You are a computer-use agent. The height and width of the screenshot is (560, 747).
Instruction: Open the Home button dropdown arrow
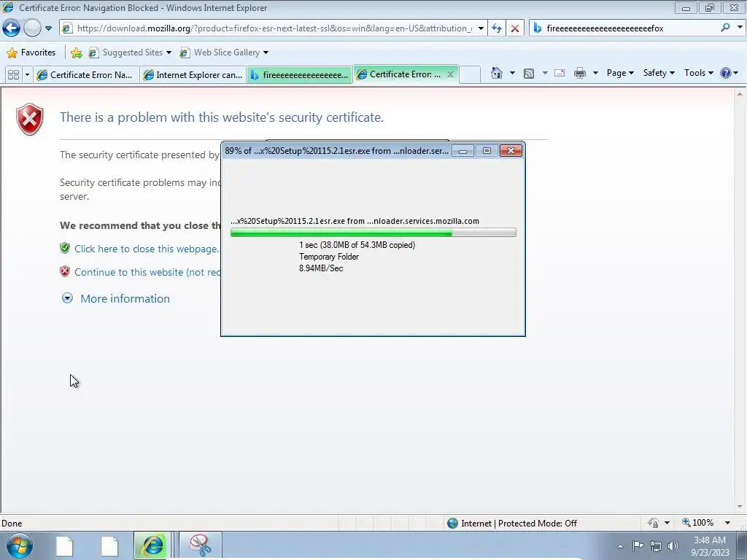(512, 73)
